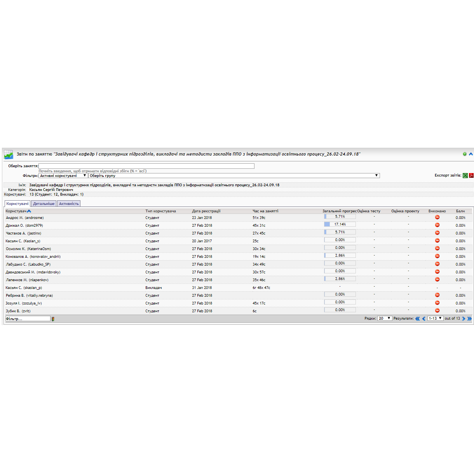
Task: Sort by Оцінка тесту column header
Action: tap(369, 211)
